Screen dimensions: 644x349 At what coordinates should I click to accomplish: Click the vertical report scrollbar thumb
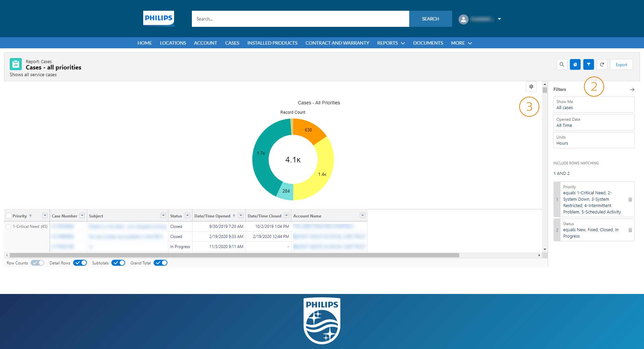pyautogui.click(x=545, y=90)
